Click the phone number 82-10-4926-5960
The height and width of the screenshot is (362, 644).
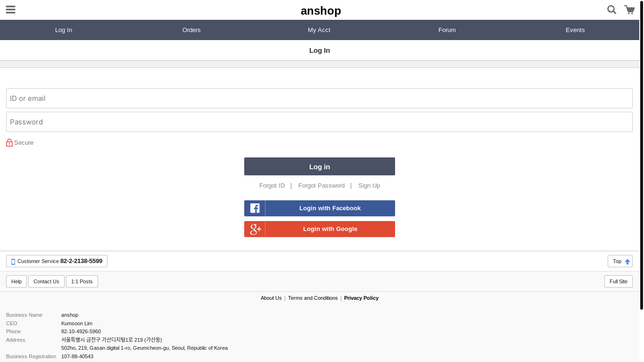click(x=81, y=331)
